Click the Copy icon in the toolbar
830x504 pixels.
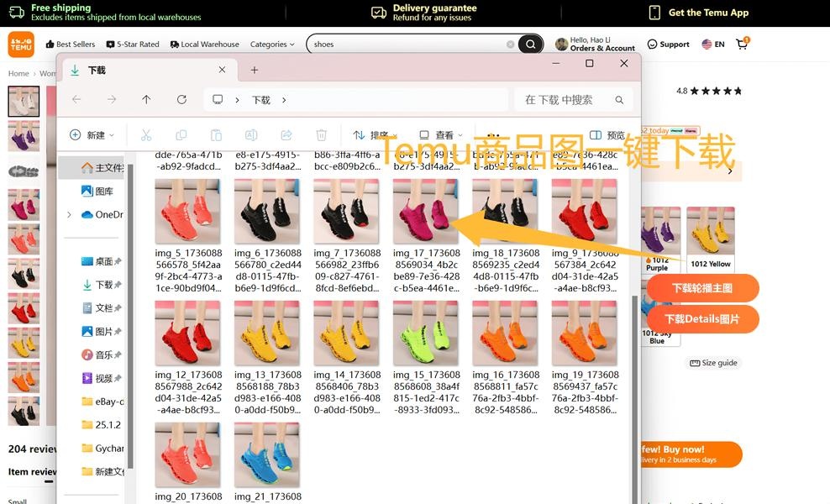(181, 135)
